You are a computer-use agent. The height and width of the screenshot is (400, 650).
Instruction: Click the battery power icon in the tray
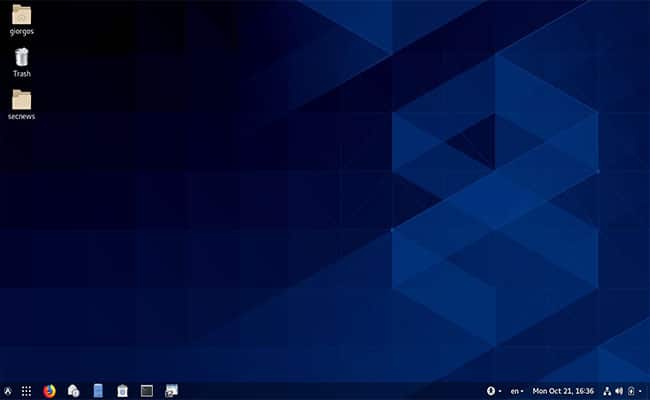[x=631, y=391]
